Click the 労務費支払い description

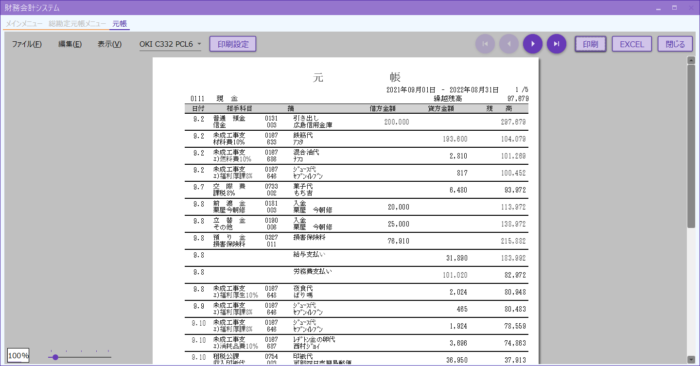(312, 271)
